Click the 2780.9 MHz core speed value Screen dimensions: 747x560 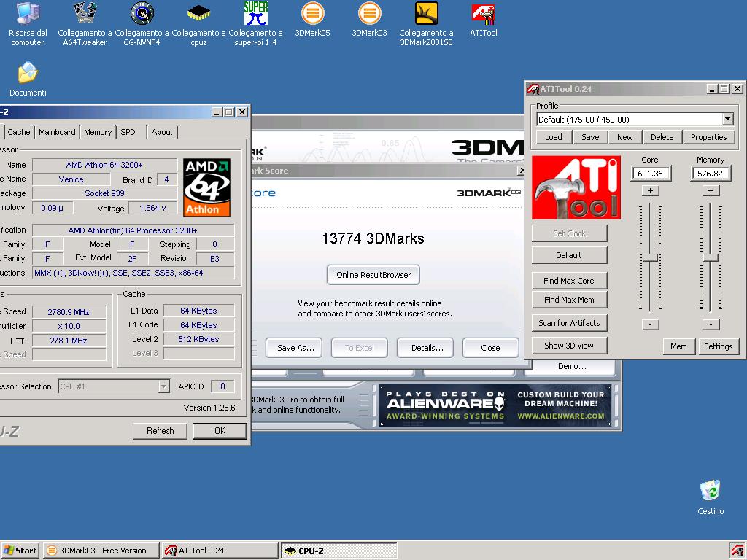click(x=69, y=312)
